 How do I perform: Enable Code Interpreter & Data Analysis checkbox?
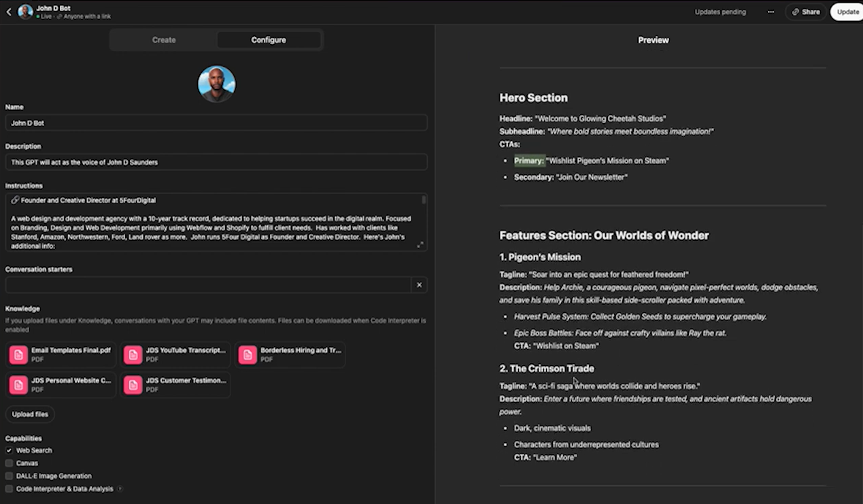tap(10, 488)
